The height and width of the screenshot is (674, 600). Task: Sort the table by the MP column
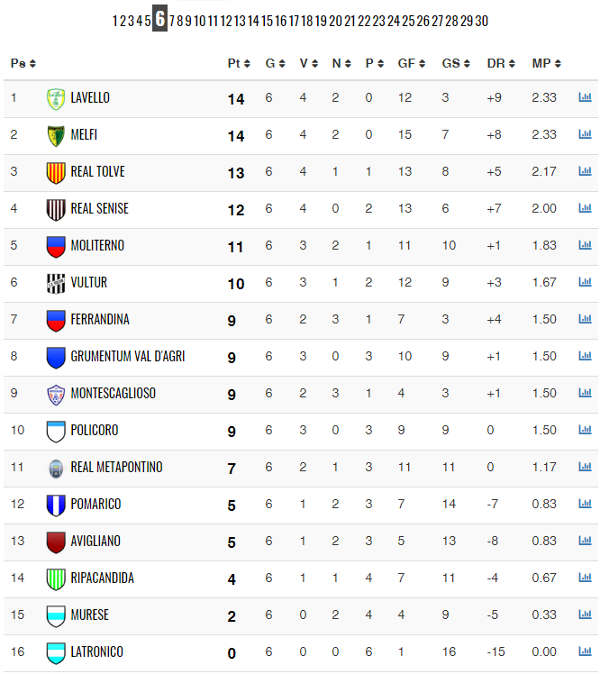546,64
